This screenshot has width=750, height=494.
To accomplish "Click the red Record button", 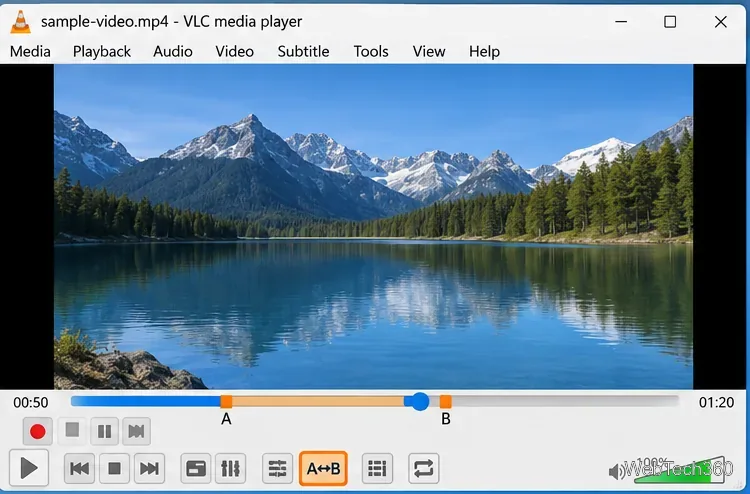I will point(37,431).
